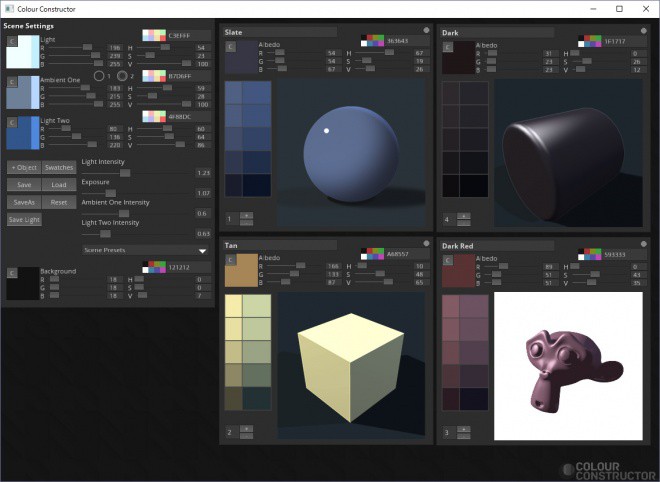Click the SaveAs button
Viewport: 660px width, 482px height.
pos(24,202)
